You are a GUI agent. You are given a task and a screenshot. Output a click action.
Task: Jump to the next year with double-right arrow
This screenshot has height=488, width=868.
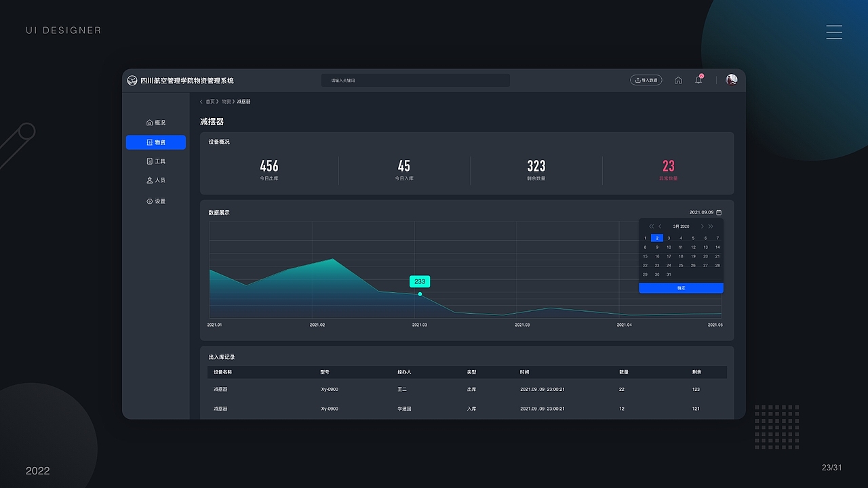coord(711,226)
